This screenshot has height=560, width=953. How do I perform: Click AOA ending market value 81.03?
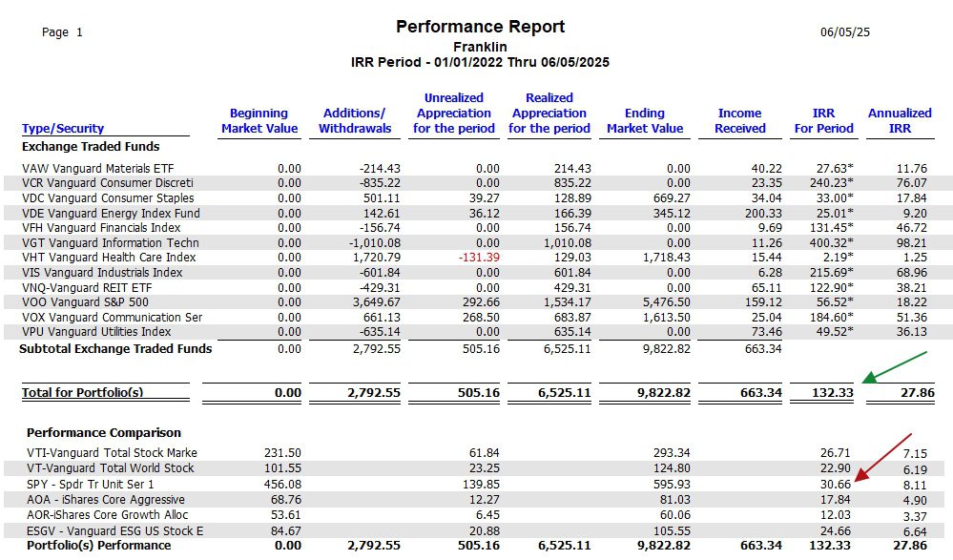(674, 500)
